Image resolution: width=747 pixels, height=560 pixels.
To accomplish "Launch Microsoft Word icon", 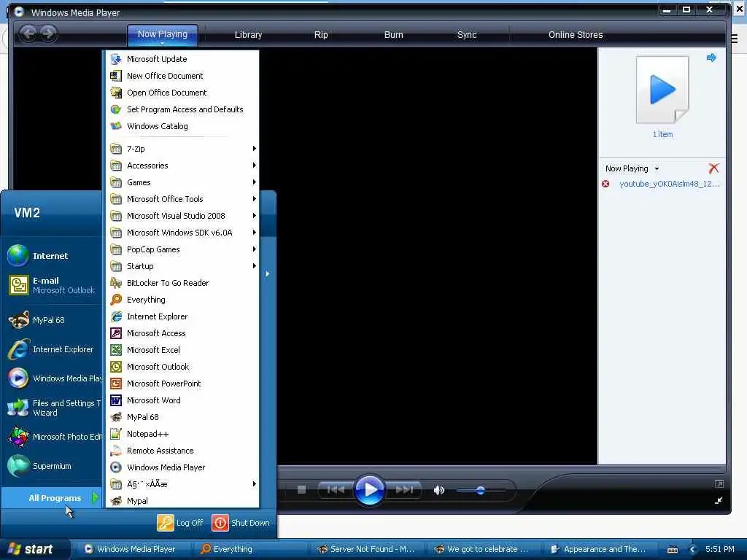I will [x=116, y=400].
